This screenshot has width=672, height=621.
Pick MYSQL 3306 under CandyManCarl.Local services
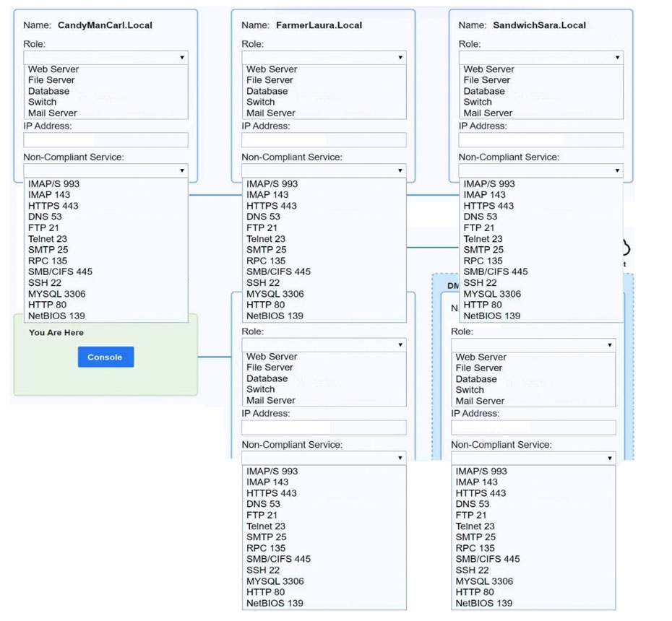[57, 294]
